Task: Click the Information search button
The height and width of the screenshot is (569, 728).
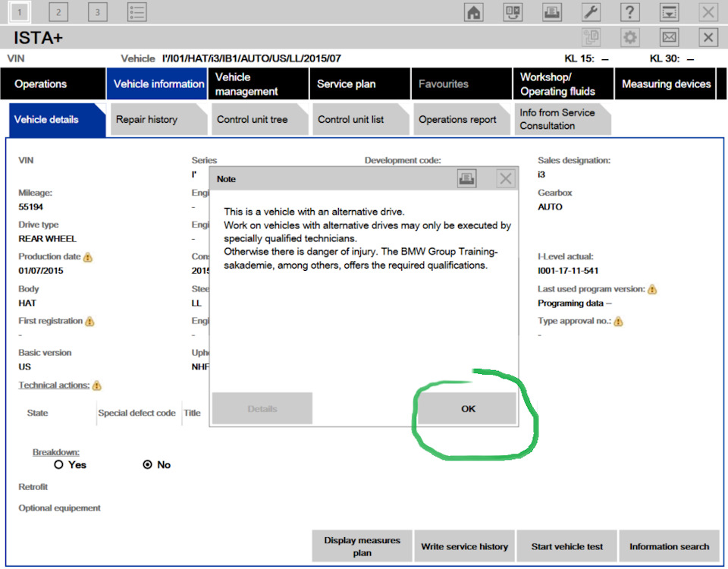Action: (669, 546)
